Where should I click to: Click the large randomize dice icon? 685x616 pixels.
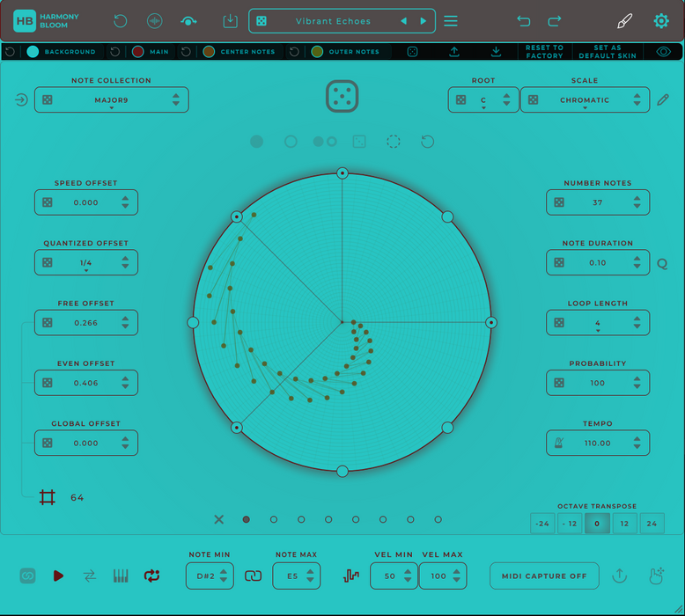point(342,96)
